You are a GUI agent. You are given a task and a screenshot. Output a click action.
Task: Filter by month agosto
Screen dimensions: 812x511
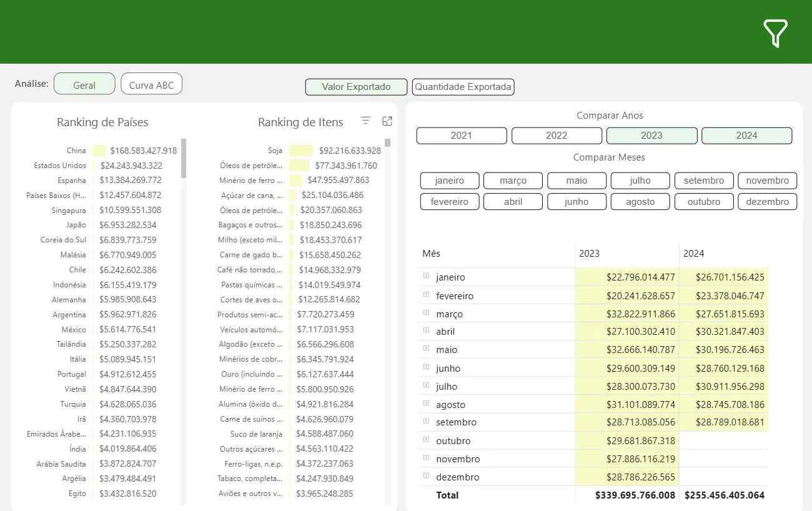pyautogui.click(x=640, y=202)
